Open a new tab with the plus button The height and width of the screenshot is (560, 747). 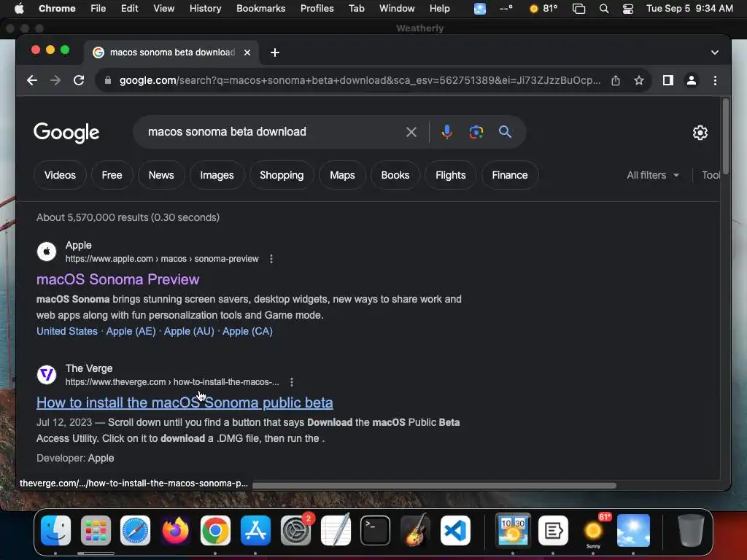coord(275,52)
